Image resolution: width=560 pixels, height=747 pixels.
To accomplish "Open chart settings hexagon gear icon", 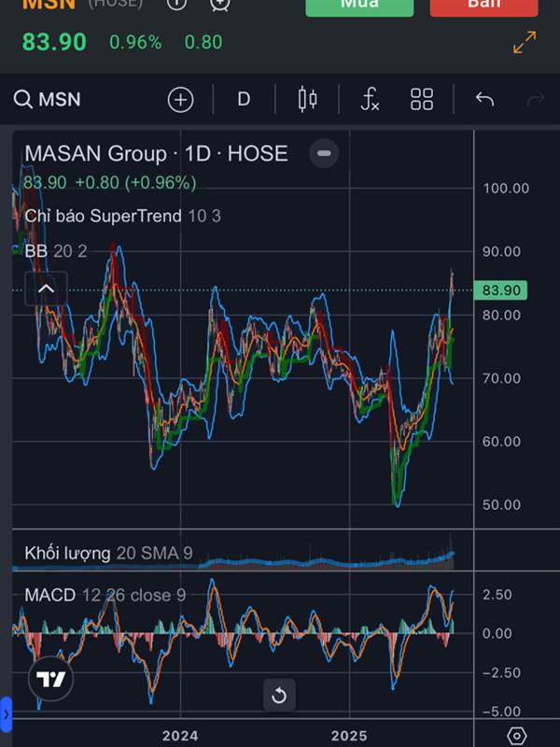I will tap(517, 736).
